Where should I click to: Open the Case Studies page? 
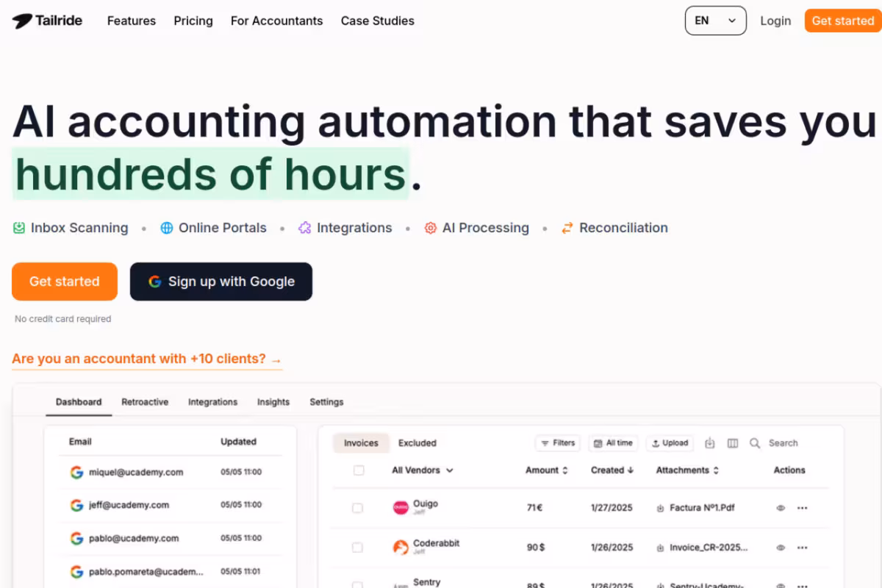click(378, 21)
